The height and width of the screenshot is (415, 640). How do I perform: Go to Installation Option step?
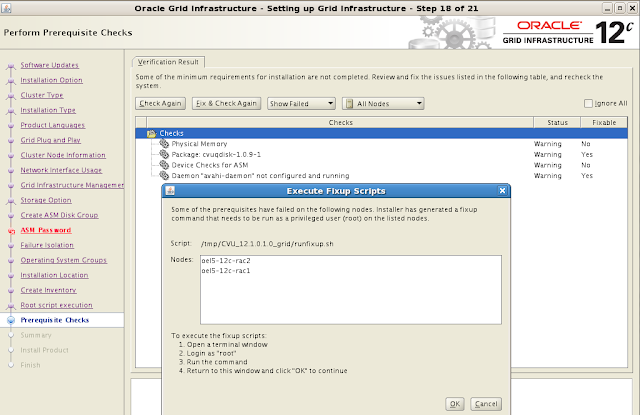(51, 80)
